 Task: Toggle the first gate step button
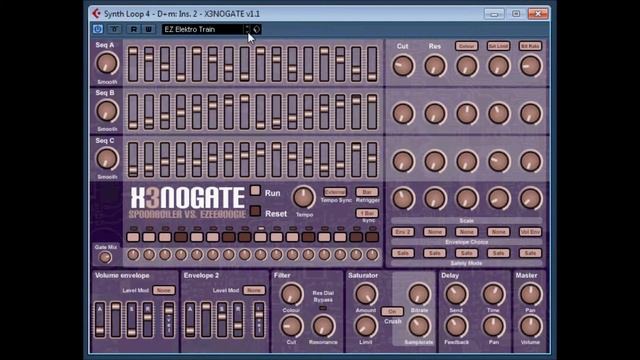coord(133,237)
